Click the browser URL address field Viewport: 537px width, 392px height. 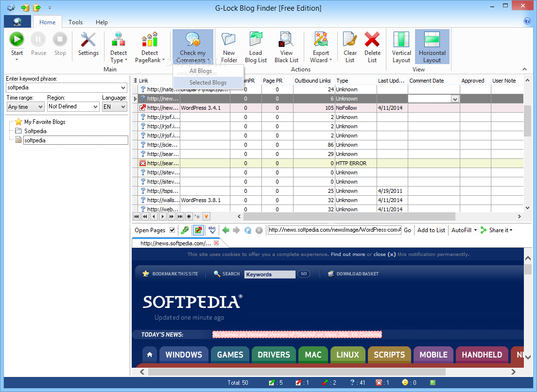334,230
